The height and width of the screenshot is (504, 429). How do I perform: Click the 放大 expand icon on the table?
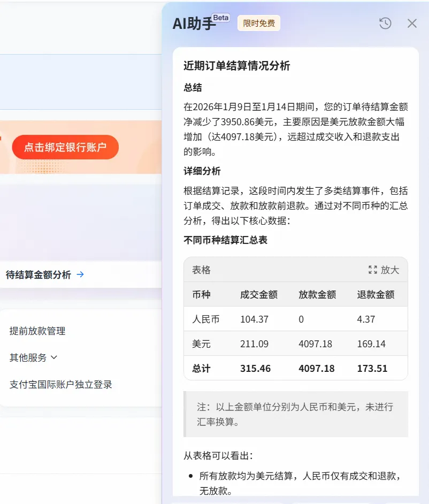373,270
